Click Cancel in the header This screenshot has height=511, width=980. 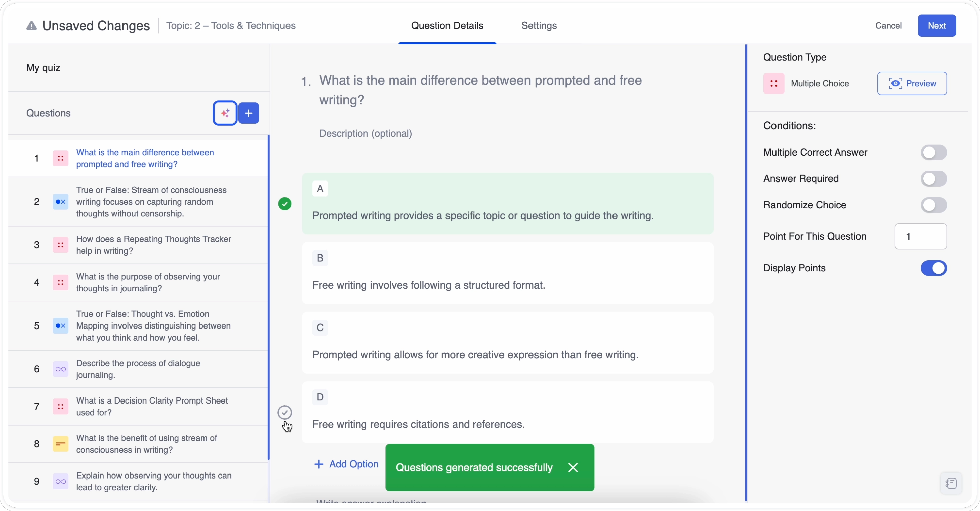[888, 26]
